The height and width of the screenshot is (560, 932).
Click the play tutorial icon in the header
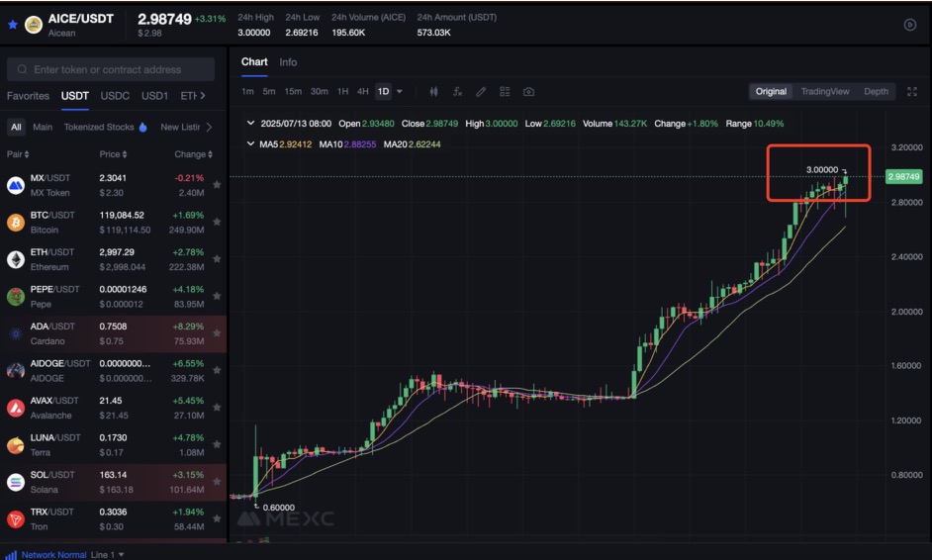(909, 25)
